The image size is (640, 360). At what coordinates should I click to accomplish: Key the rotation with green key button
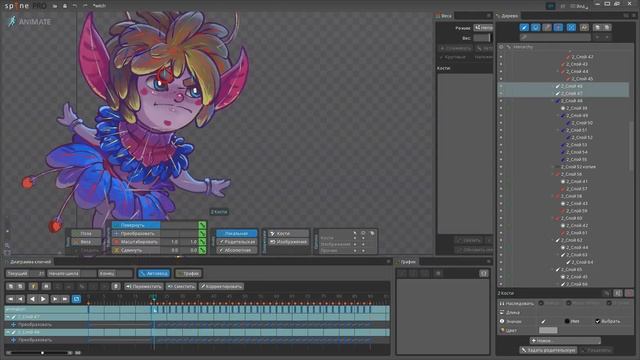pyautogui.click(x=202, y=225)
